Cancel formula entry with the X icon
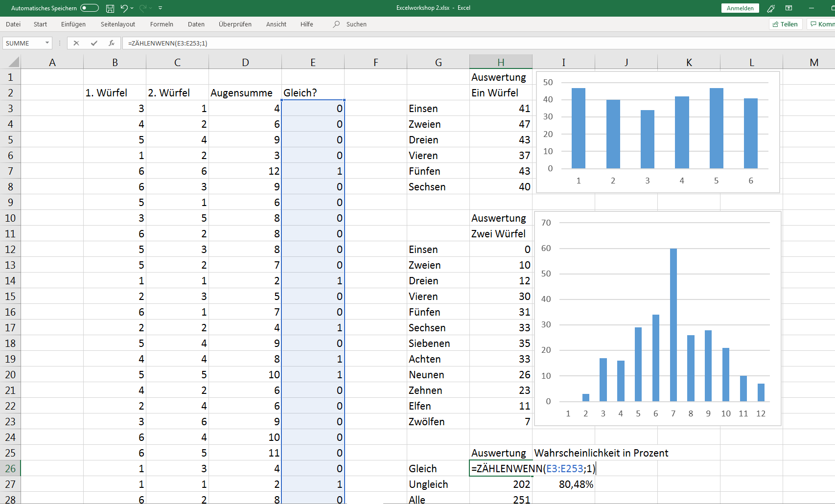835x504 pixels. 76,43
